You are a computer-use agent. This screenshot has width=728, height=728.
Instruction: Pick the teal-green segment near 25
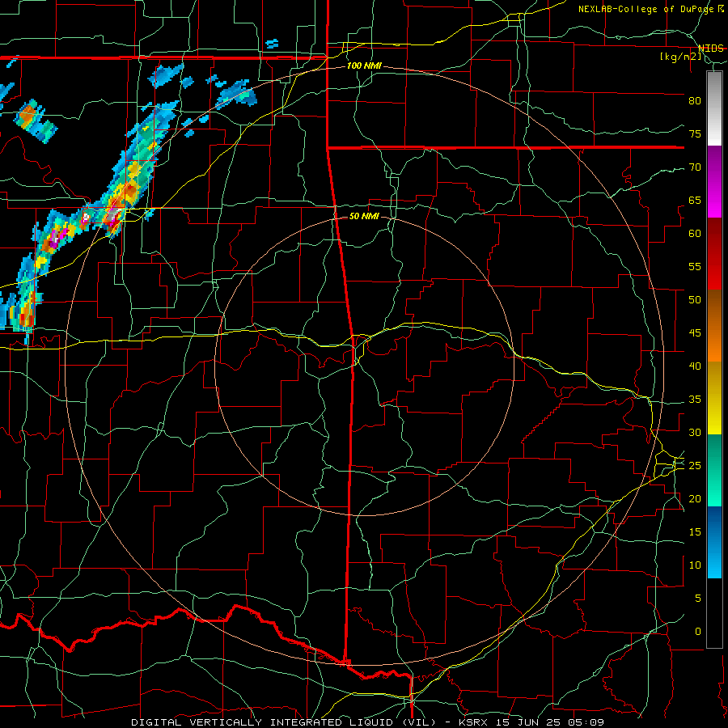point(714,470)
